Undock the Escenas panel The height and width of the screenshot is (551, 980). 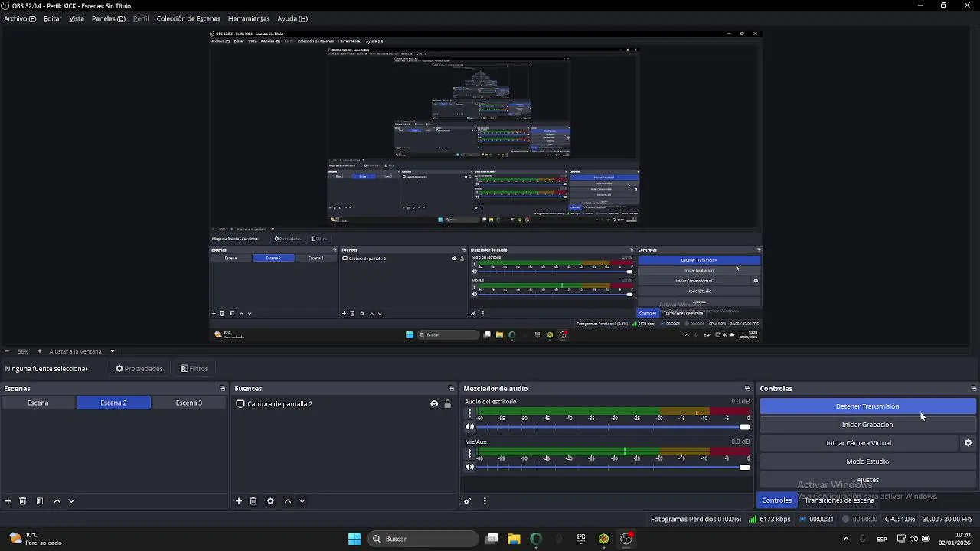tap(222, 389)
